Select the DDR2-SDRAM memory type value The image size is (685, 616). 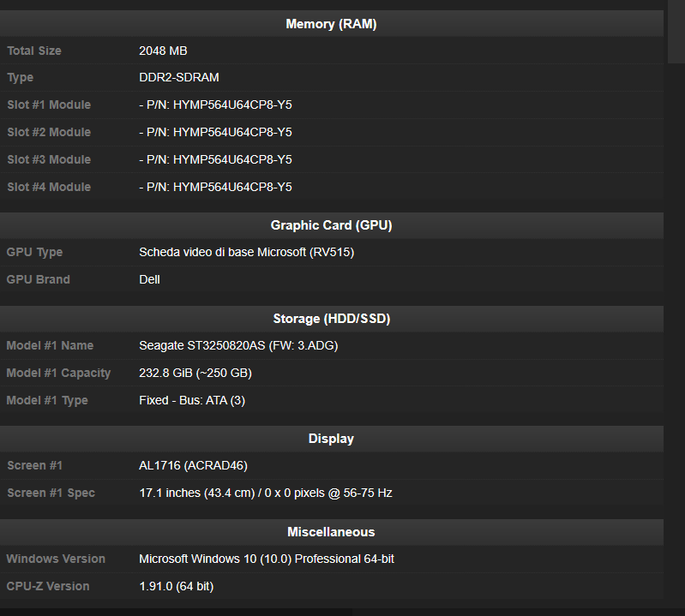point(179,77)
